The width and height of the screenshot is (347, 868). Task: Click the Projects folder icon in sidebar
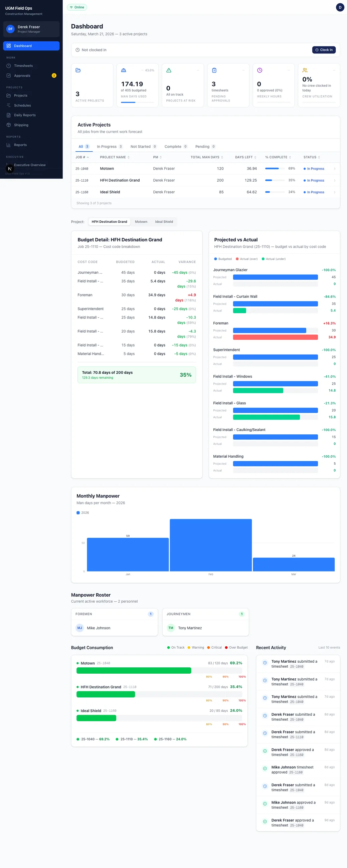tap(9, 95)
